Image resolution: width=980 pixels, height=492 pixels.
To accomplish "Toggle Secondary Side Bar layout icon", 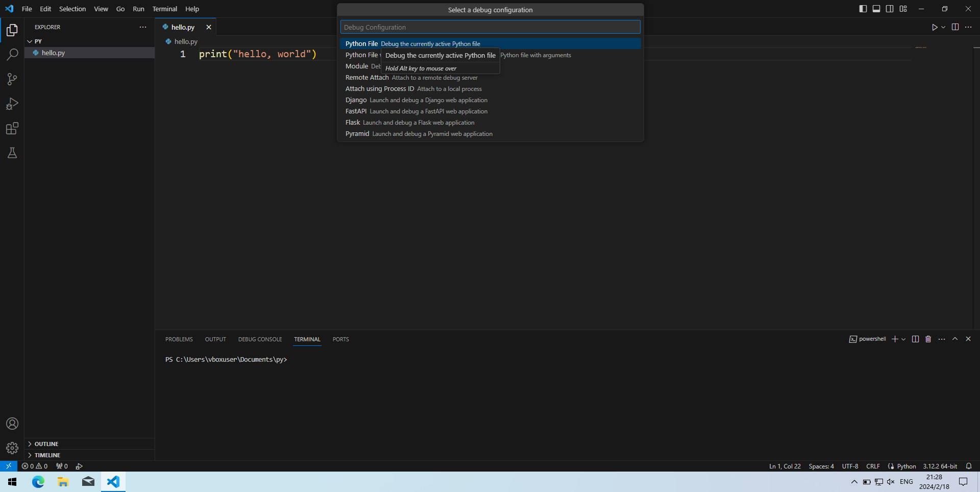I will 890,9.
